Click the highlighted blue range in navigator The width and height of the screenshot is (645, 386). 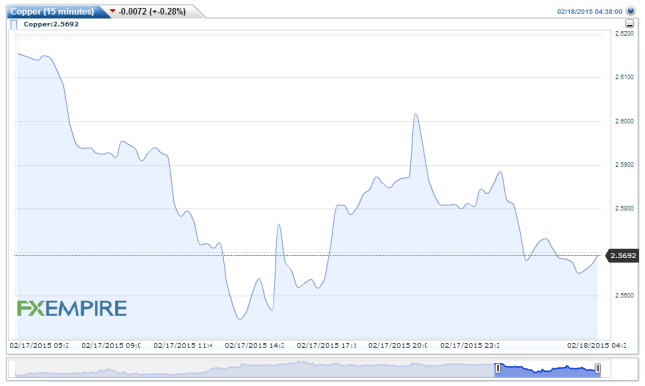click(548, 369)
